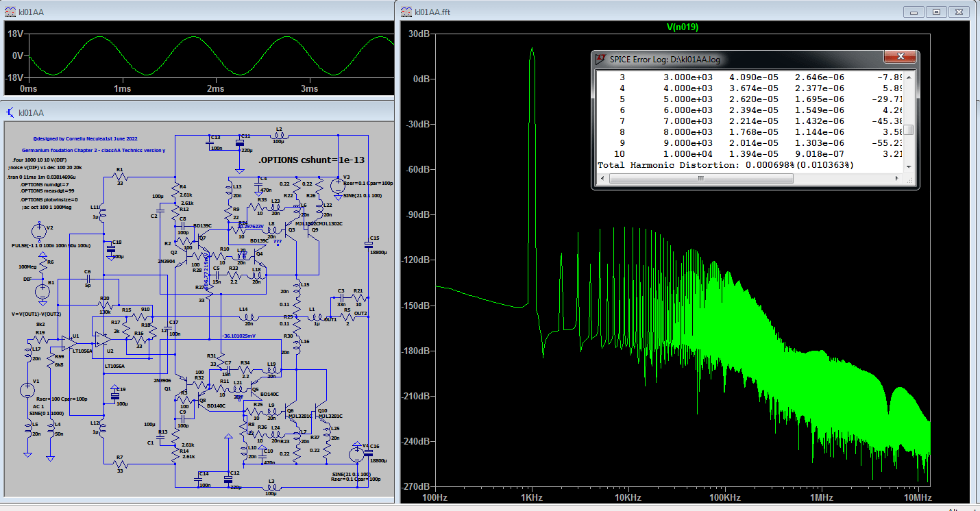The width and height of the screenshot is (980, 511).
Task: Click the C15 18800µ capacitor
Action: point(368,244)
